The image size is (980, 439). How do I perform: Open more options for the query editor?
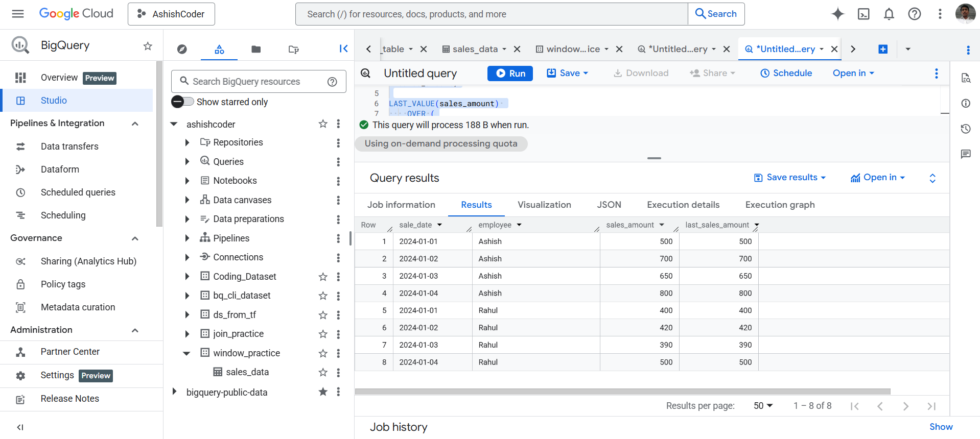coord(937,73)
